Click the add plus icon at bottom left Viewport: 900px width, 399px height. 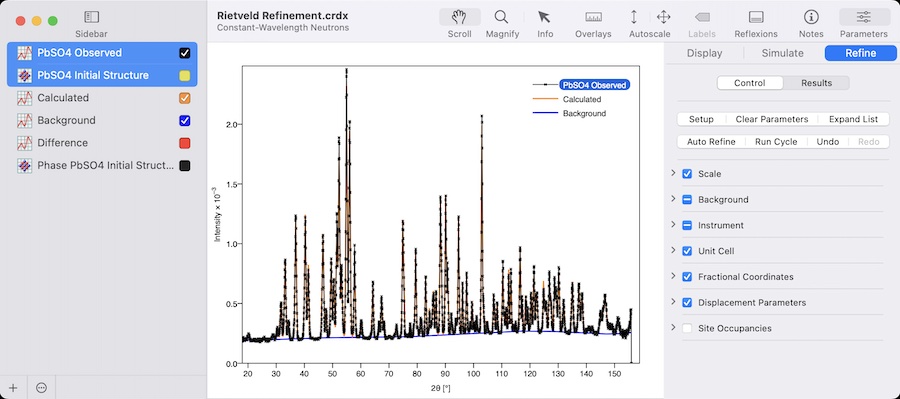pyautogui.click(x=13, y=388)
